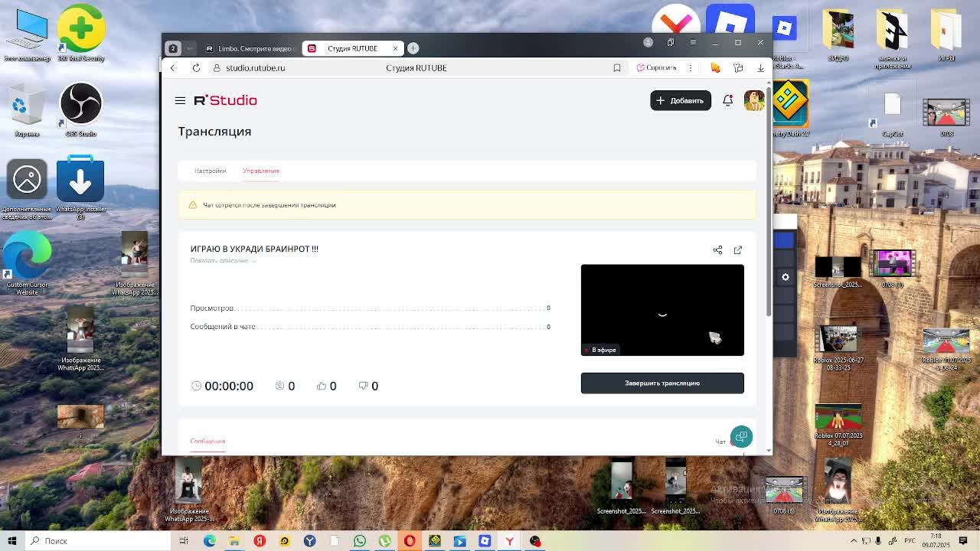Select the ИГРЫ folder on desktop
Viewport: 980px width, 551px height.
[x=946, y=35]
